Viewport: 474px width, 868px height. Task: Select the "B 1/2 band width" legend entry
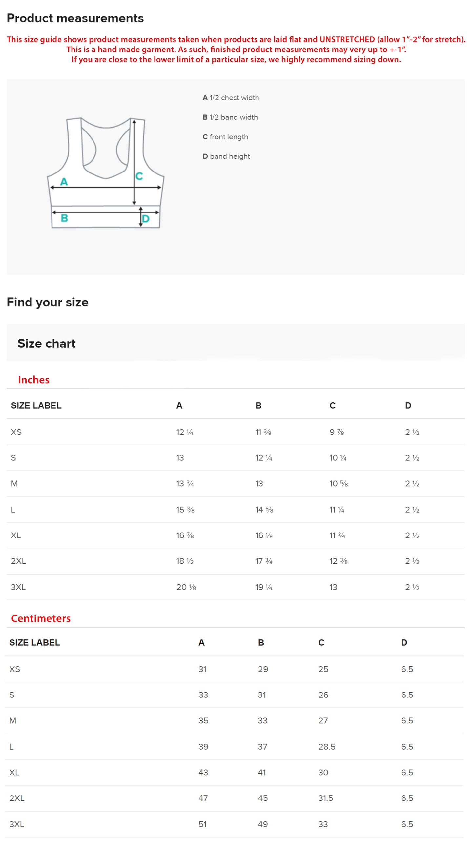click(x=230, y=117)
